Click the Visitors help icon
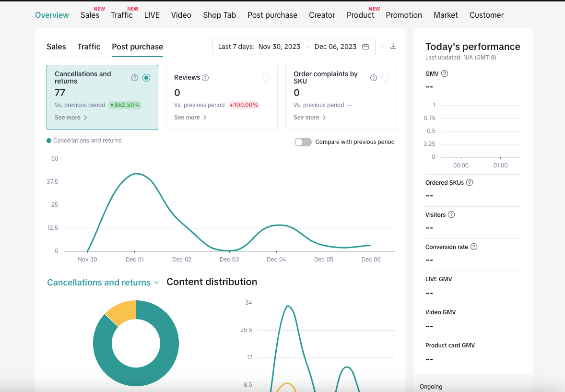 pyautogui.click(x=451, y=214)
